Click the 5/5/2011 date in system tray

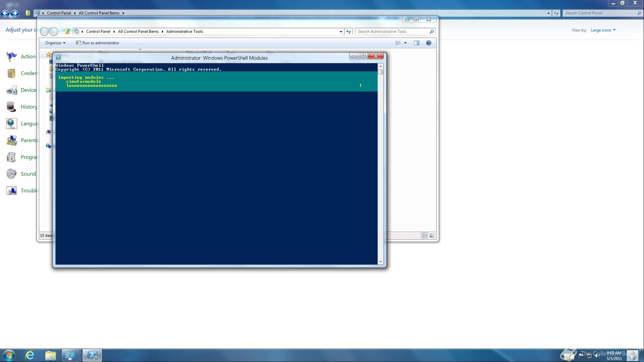coord(614,358)
